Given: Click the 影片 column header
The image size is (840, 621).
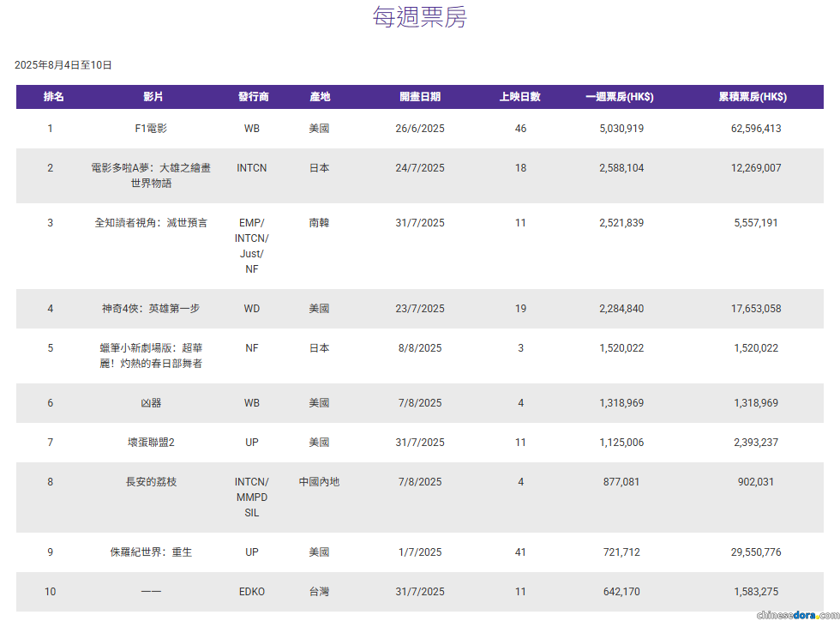Looking at the screenshot, I should pos(153,97).
